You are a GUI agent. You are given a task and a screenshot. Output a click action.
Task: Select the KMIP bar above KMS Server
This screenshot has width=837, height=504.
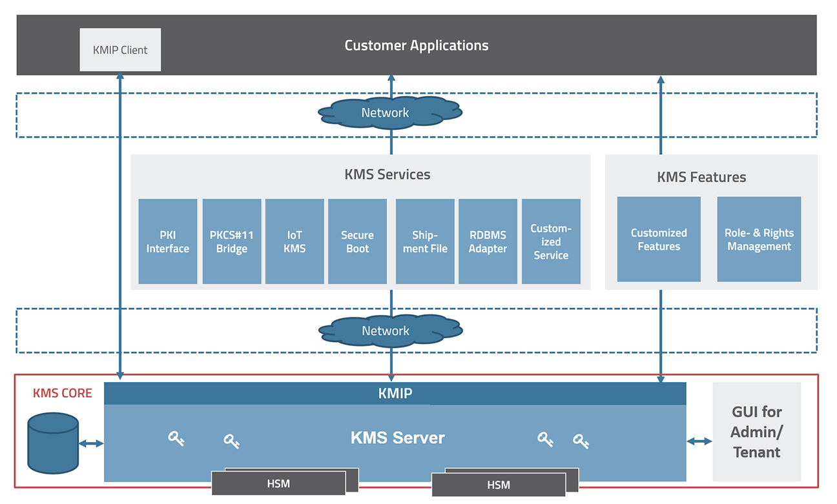(395, 393)
